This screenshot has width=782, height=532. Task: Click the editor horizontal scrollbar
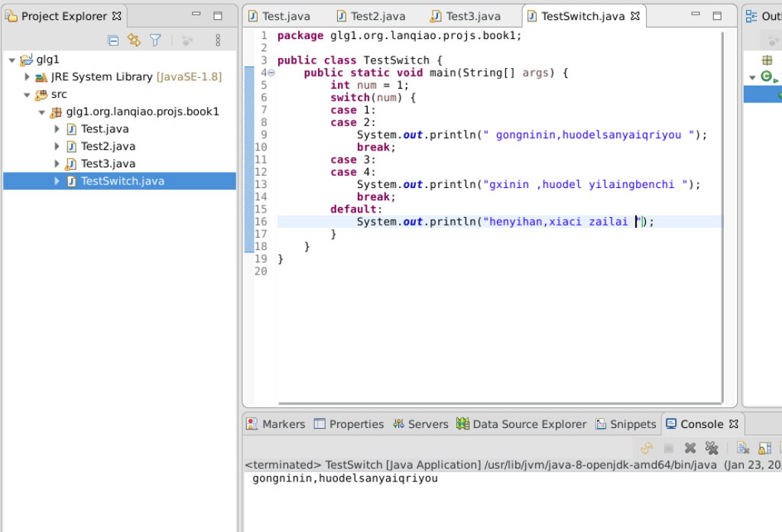[x=500, y=403]
